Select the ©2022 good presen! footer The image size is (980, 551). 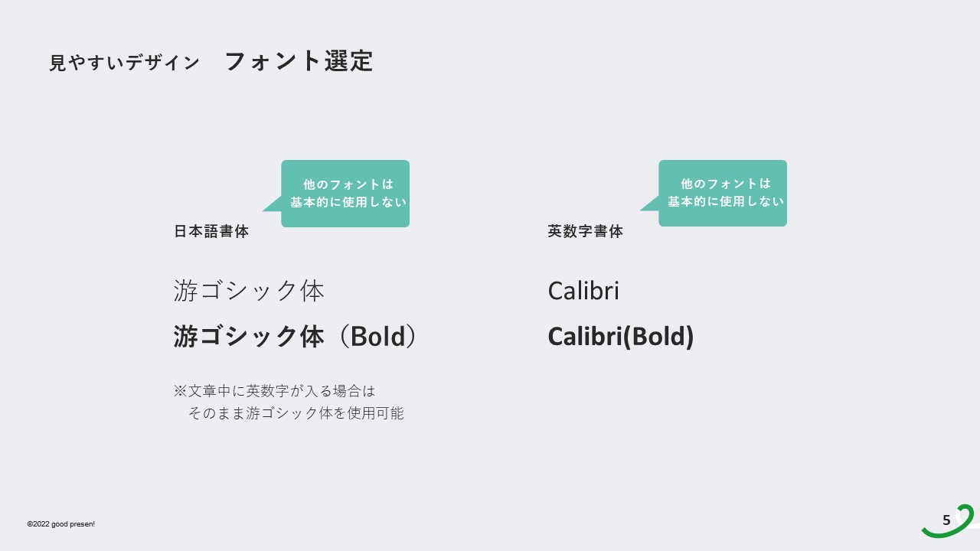[x=61, y=524]
